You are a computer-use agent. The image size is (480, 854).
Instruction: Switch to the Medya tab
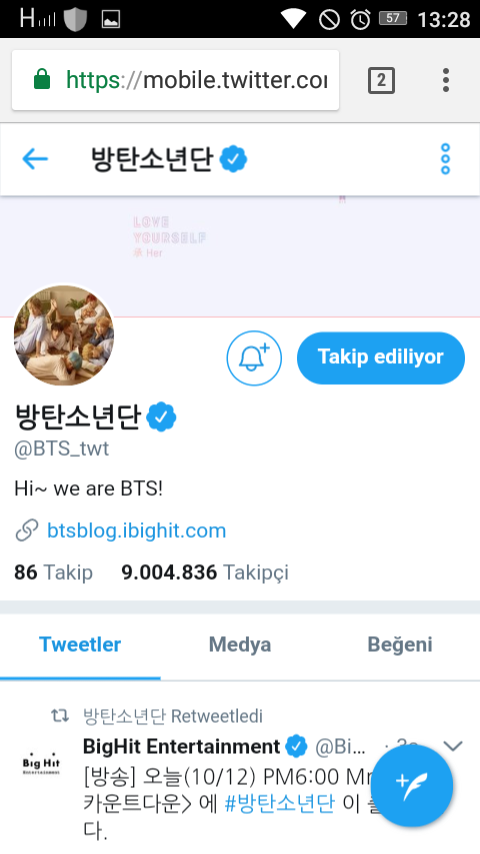[x=240, y=645]
